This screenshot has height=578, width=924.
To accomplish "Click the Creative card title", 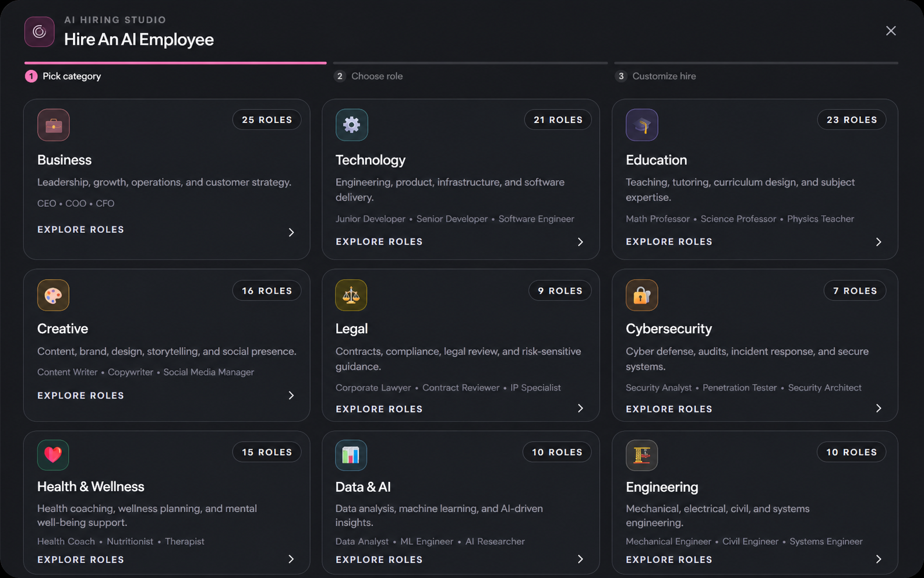I will (62, 329).
